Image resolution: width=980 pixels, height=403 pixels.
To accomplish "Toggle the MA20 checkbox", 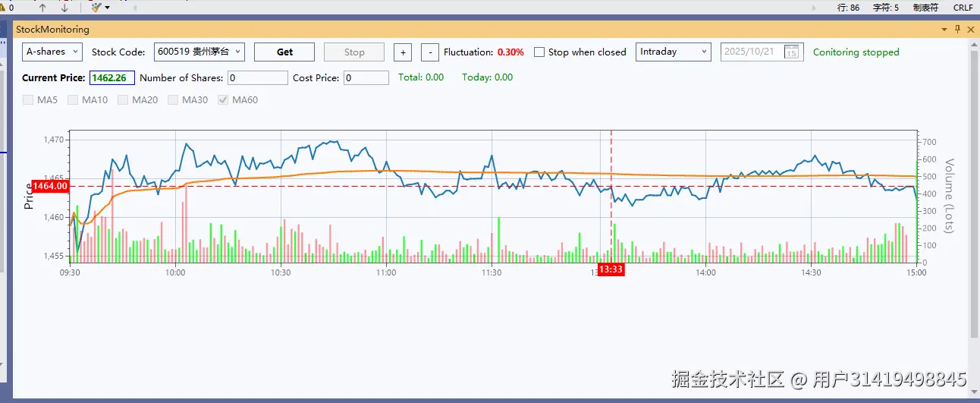I will pos(123,100).
